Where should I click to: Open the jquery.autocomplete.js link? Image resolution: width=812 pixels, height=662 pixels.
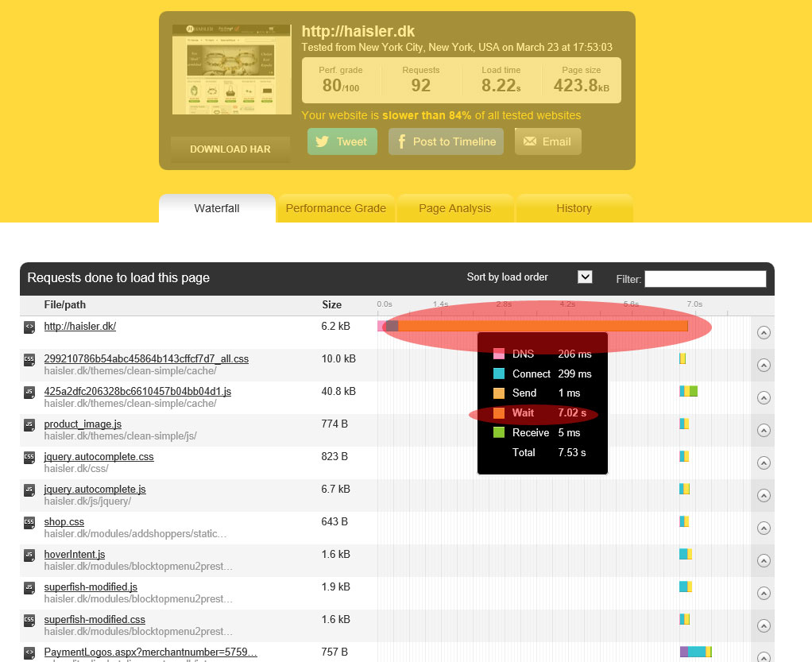95,490
